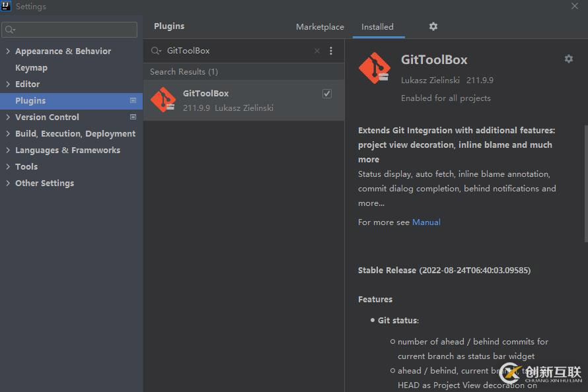
Task: Clear the GitToolBox plugin search text
Action: pyautogui.click(x=317, y=51)
